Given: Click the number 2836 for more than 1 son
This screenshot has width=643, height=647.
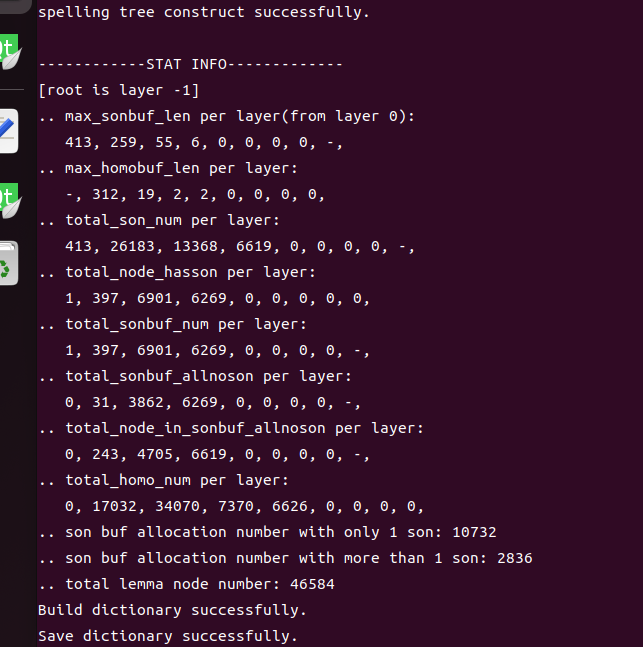Looking at the screenshot, I should point(515,558).
